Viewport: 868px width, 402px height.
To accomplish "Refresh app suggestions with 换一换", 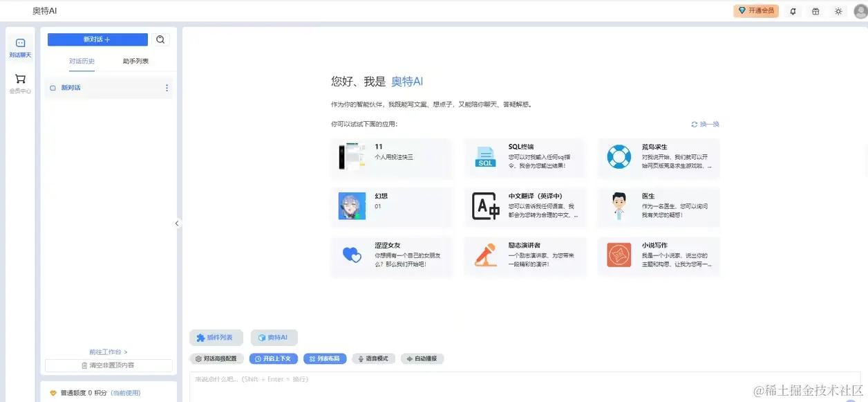I will coord(705,124).
